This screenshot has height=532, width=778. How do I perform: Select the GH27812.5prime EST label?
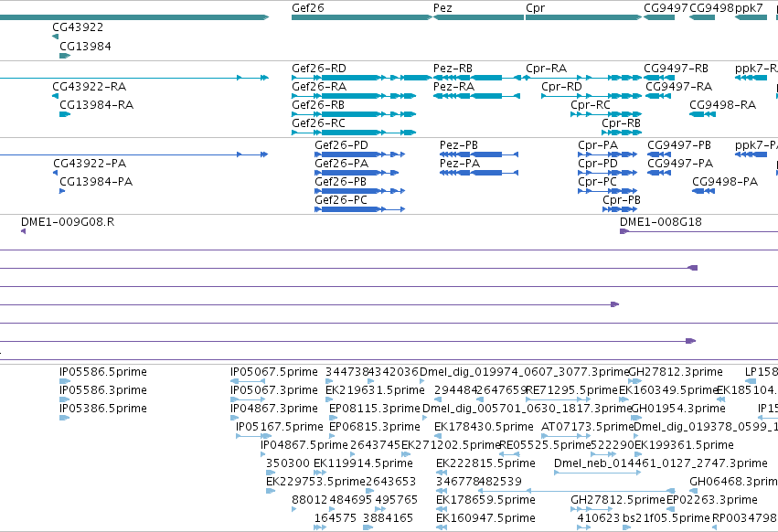coord(618,500)
